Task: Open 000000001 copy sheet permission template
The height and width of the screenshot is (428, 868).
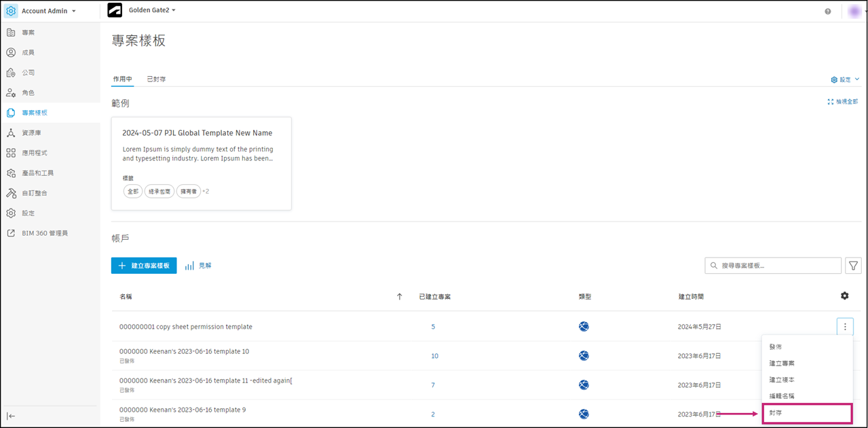Action: 186,327
